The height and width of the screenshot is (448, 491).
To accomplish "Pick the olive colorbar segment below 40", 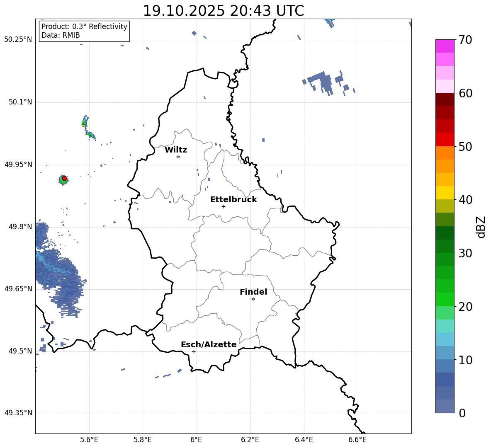I will 445,206.
